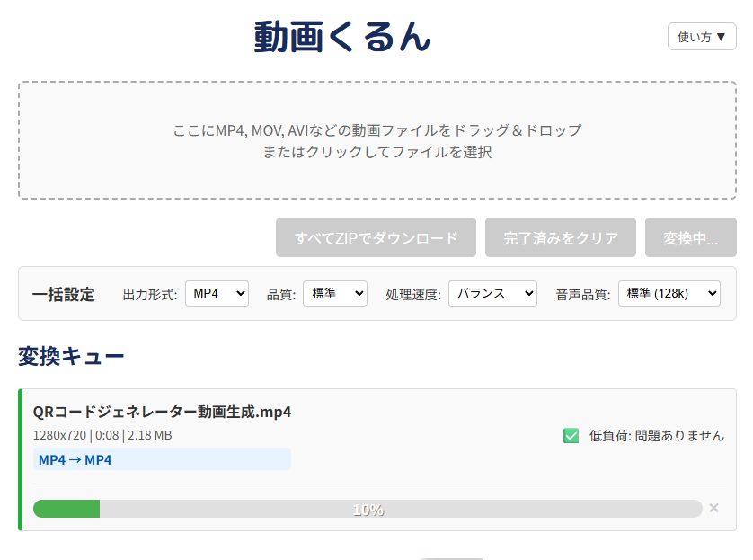Open the 出力形式 MP4 dropdown
The image size is (753, 560).
pyautogui.click(x=217, y=293)
